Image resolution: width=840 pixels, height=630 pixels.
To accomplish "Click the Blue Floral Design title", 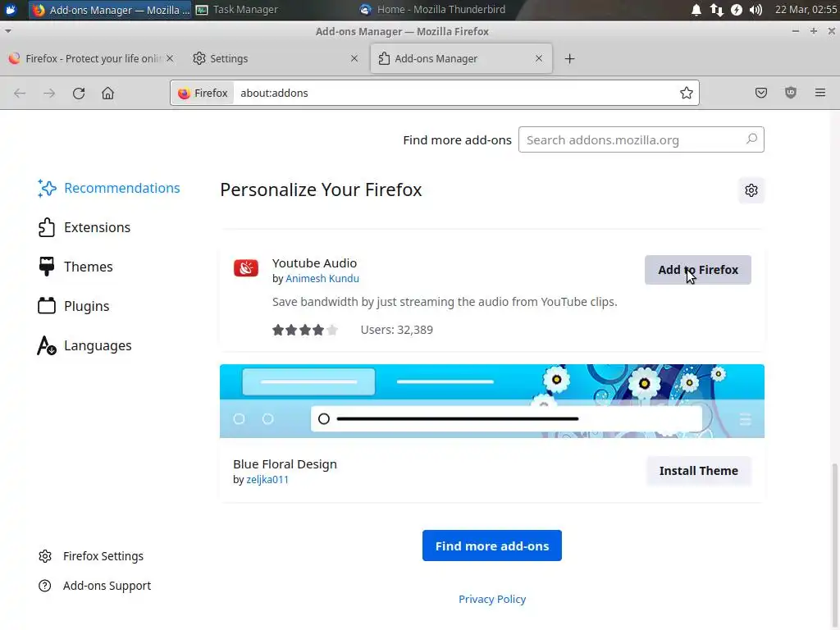I will point(285,464).
